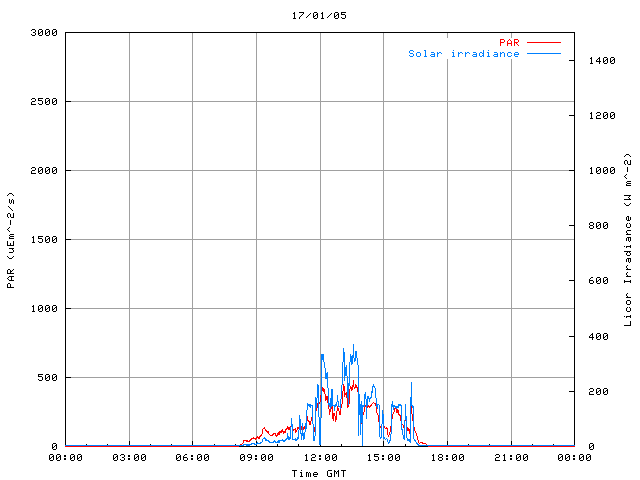The width and height of the screenshot is (640, 480).
Task: Click the left axis value 2000
Action: pos(44,171)
